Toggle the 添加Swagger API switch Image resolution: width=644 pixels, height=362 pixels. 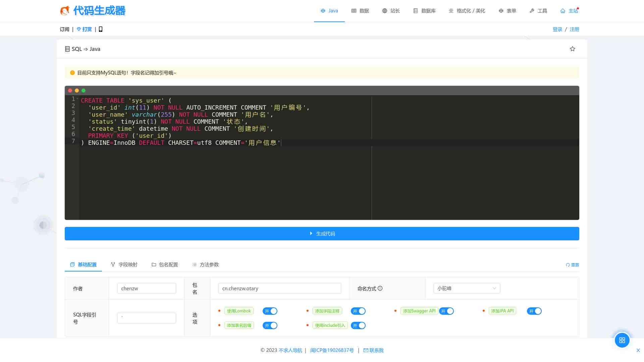[446, 311]
